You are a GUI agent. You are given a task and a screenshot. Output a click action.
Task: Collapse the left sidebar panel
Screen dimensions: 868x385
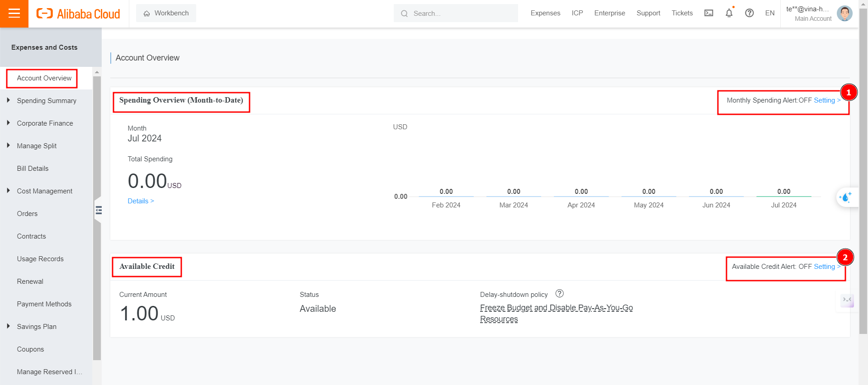coord(99,210)
